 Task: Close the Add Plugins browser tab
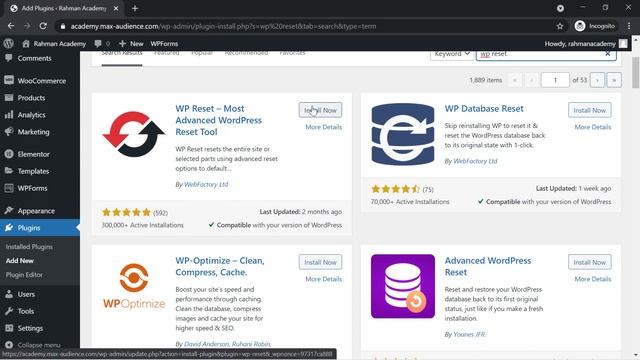point(116,8)
